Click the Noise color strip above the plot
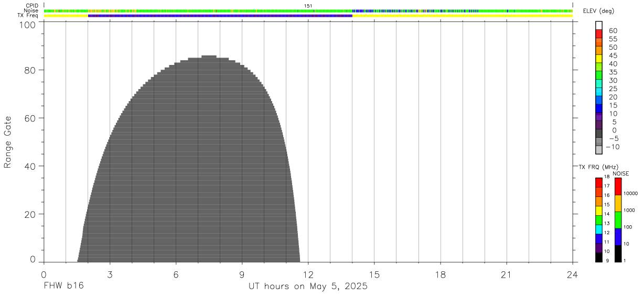This screenshot has height=297, width=644. [x=308, y=10]
